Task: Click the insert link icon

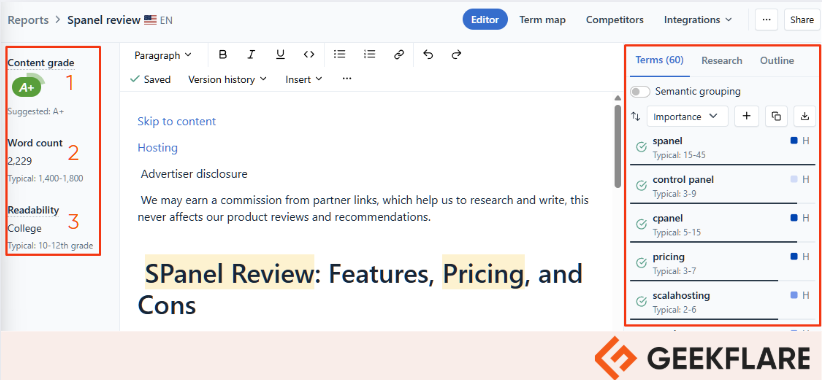Action: [x=399, y=55]
